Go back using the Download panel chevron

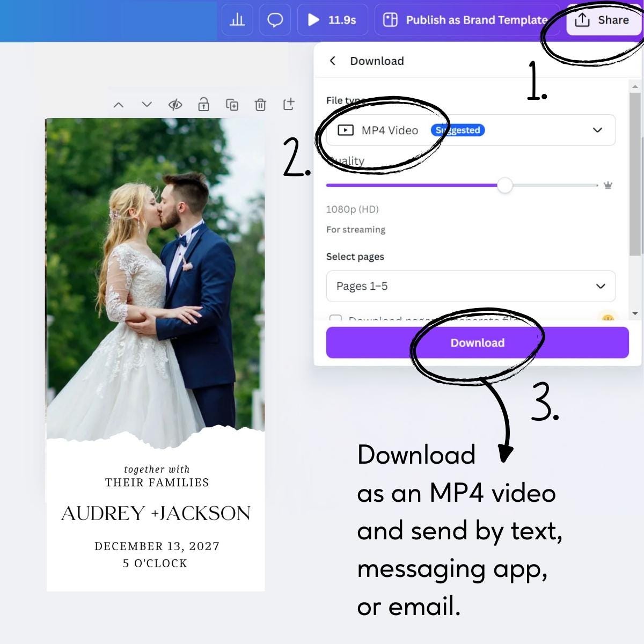point(333,61)
